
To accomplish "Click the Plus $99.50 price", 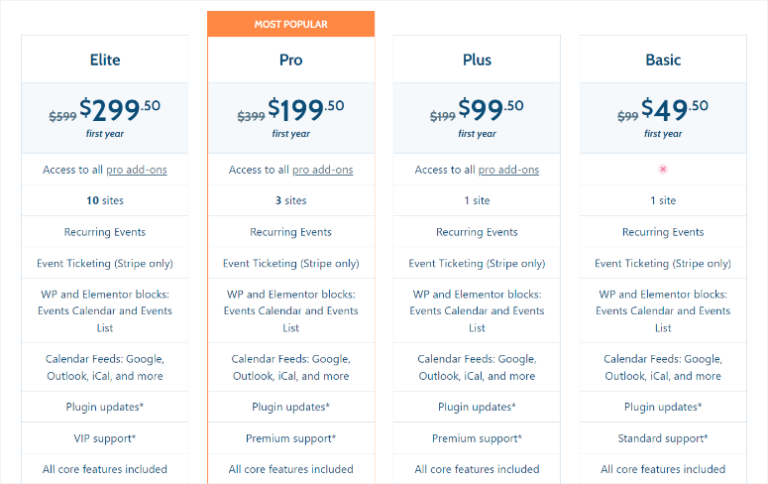I will (x=491, y=108).
